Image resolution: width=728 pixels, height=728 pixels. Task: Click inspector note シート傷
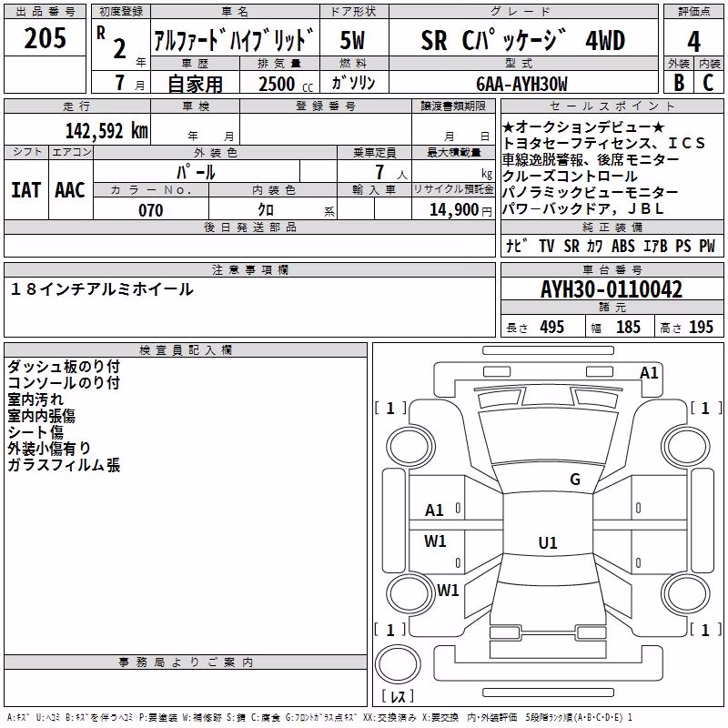point(35,431)
